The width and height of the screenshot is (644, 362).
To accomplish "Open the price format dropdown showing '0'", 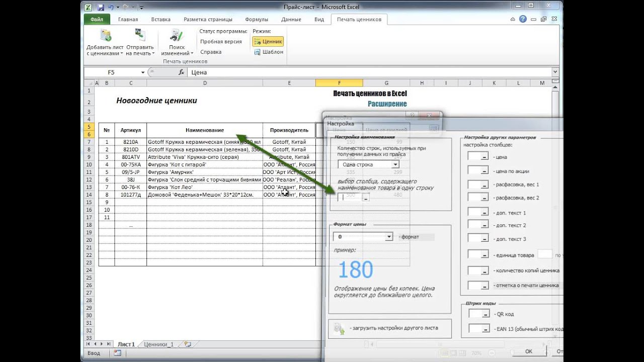I will (x=363, y=236).
